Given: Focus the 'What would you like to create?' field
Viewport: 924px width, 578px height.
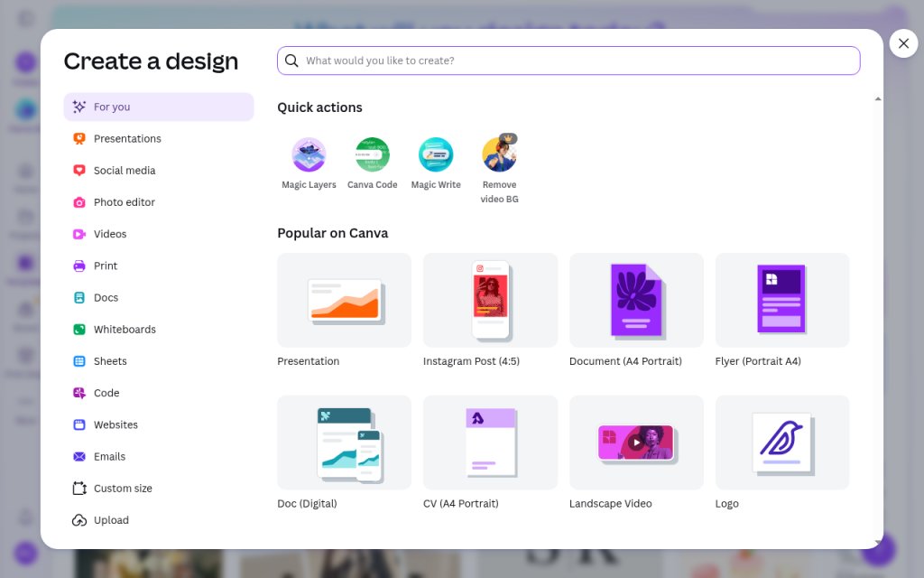Looking at the screenshot, I should click(x=568, y=61).
